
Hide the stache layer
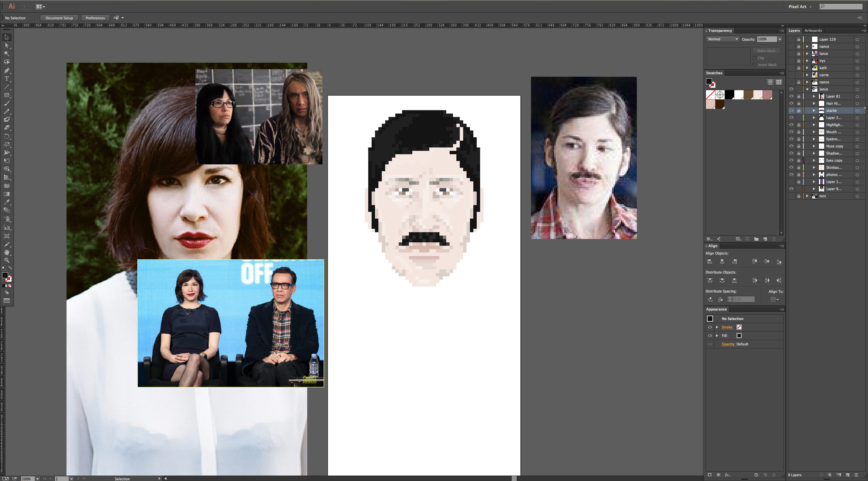click(x=791, y=111)
